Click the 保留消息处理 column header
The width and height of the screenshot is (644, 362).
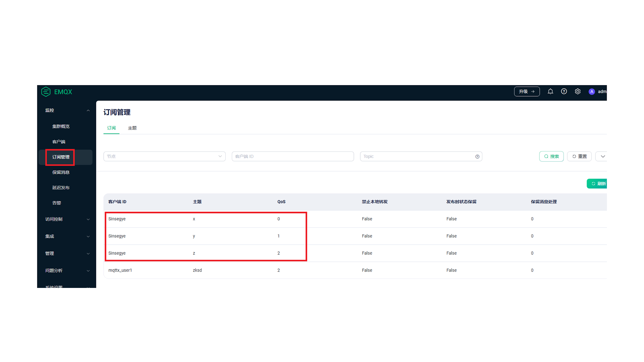tap(544, 202)
